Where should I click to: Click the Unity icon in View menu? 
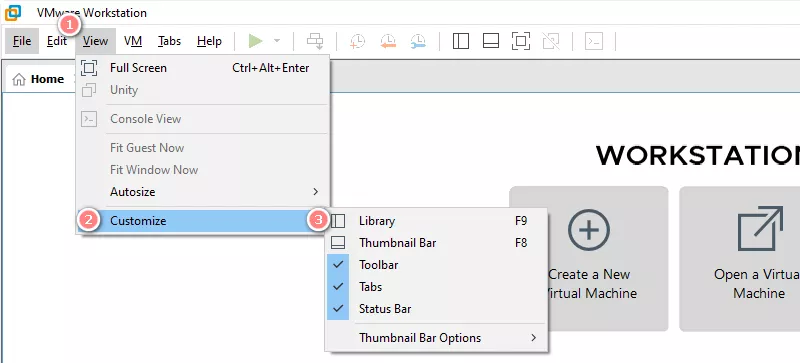tap(89, 90)
